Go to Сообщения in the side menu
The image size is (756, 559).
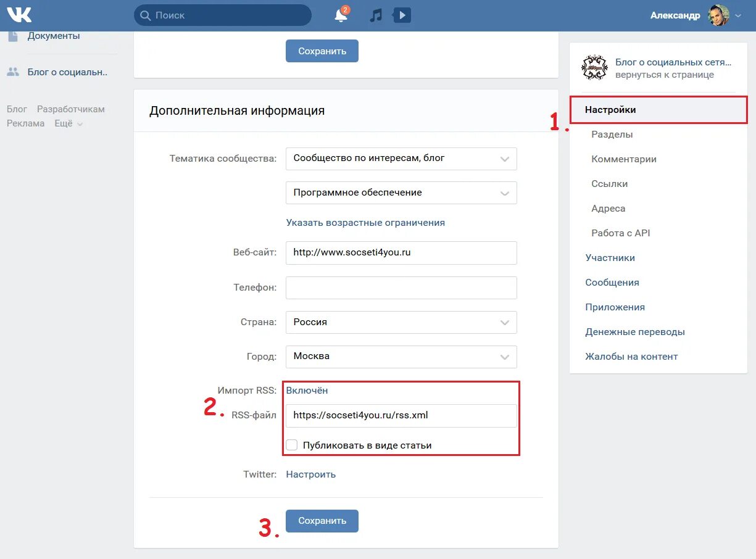pyautogui.click(x=612, y=283)
